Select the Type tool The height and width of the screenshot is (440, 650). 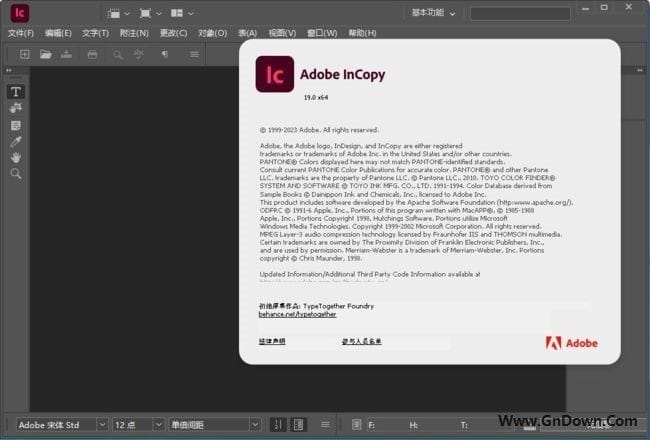click(x=16, y=92)
